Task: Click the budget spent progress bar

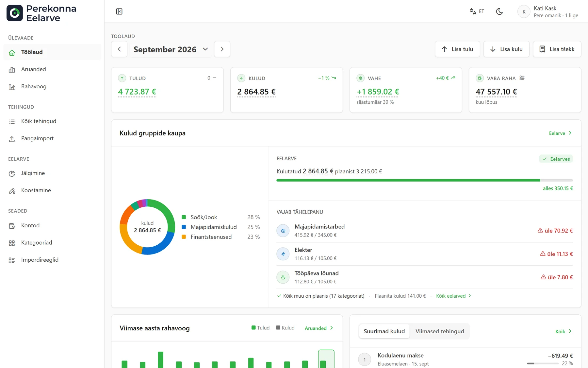Action: coord(424,180)
